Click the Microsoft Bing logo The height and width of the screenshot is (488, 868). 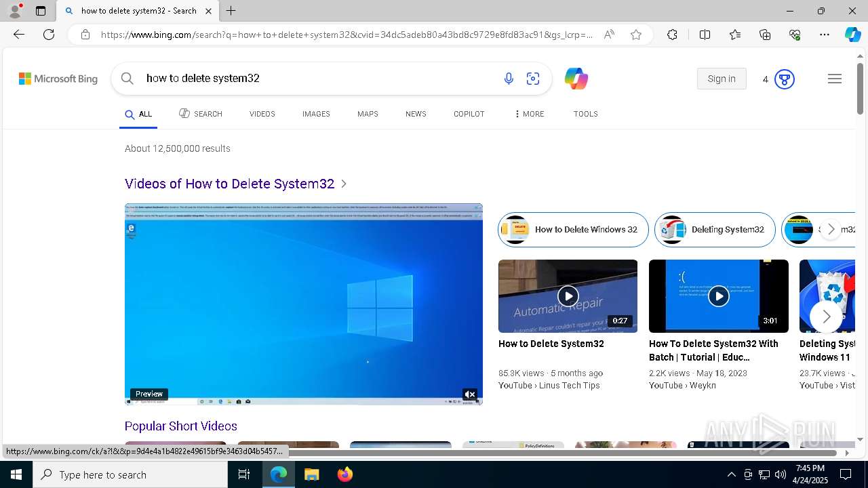coord(58,79)
